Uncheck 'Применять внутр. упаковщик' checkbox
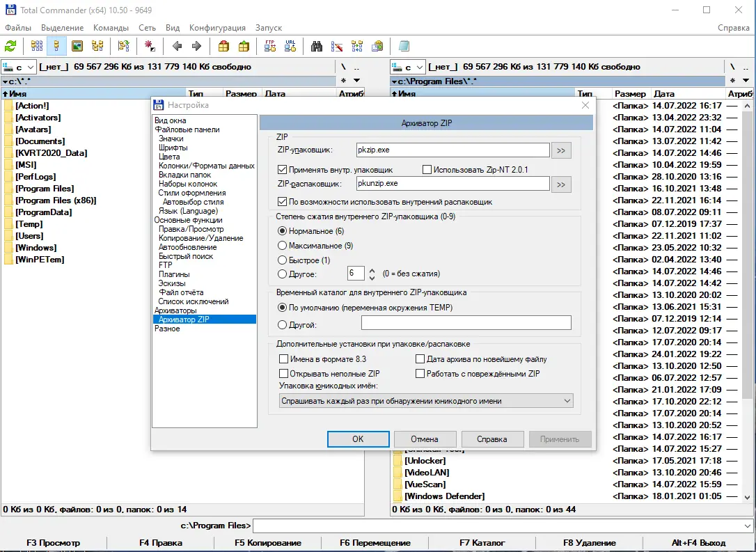756x552 pixels. tap(282, 170)
